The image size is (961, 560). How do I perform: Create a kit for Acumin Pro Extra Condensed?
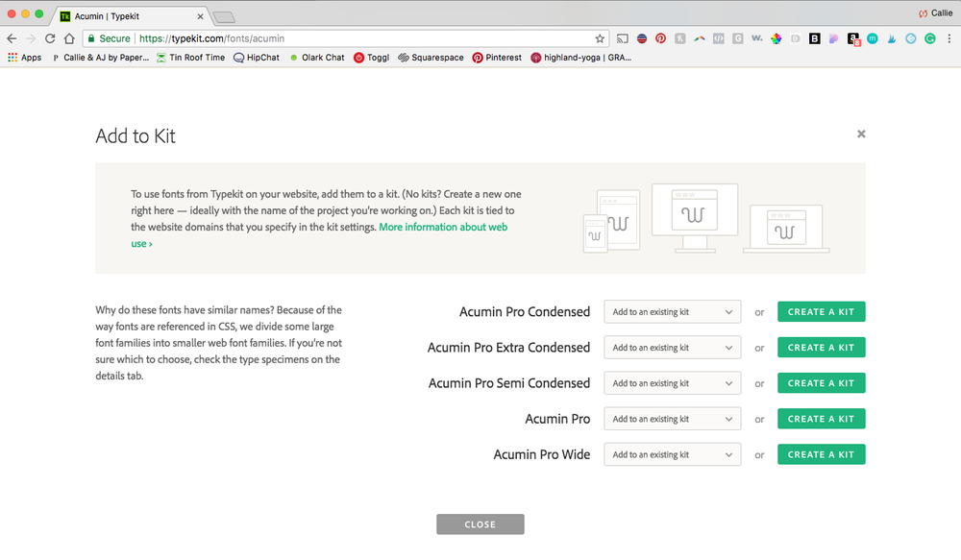pos(822,348)
